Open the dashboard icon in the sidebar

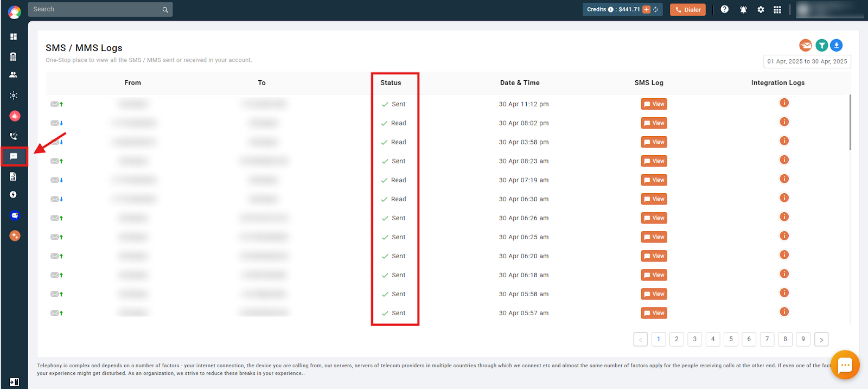[x=14, y=36]
